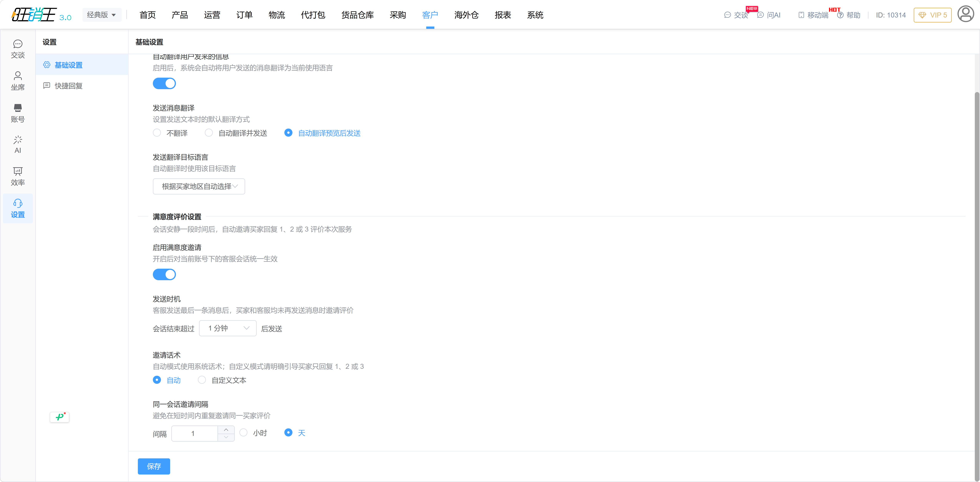Select the 小时 interval unit radio
This screenshot has height=482, width=980.
pyautogui.click(x=253, y=433)
